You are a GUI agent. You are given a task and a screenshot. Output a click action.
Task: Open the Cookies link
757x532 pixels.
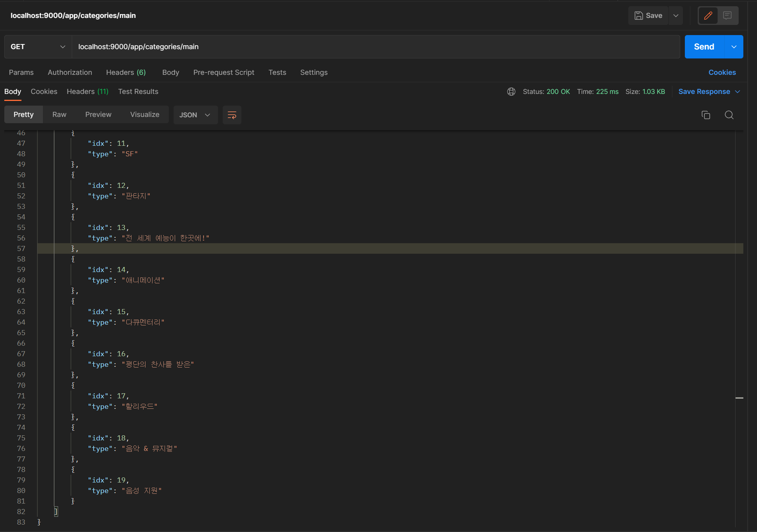tap(722, 72)
